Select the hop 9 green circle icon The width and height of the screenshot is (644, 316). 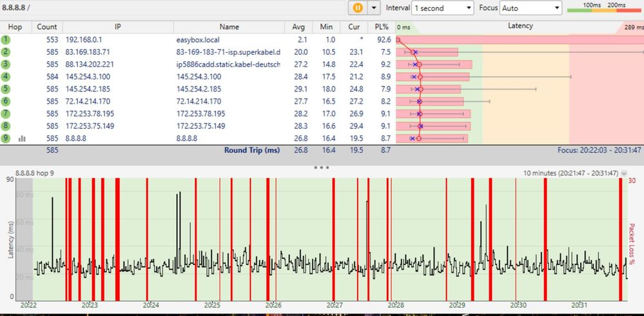click(x=5, y=138)
